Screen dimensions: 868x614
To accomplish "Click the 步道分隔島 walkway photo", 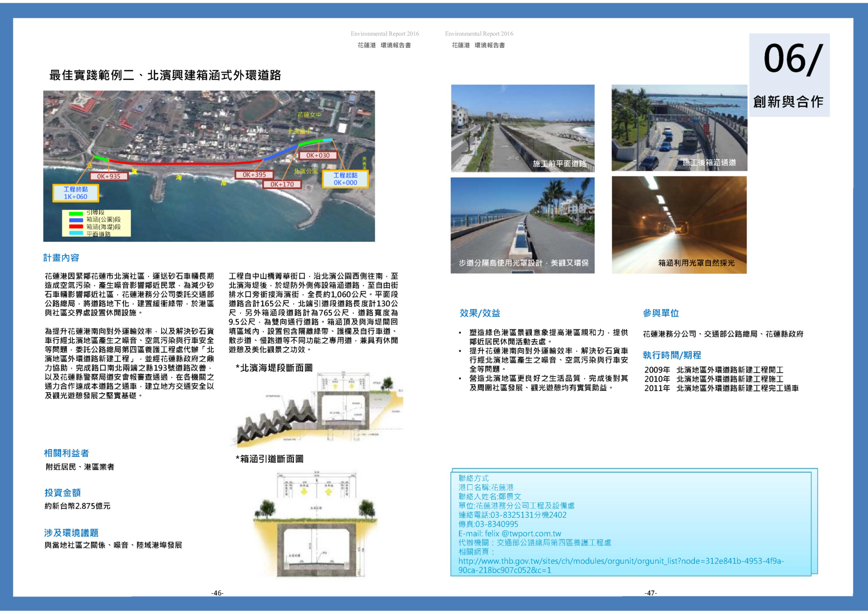I will pos(522,225).
